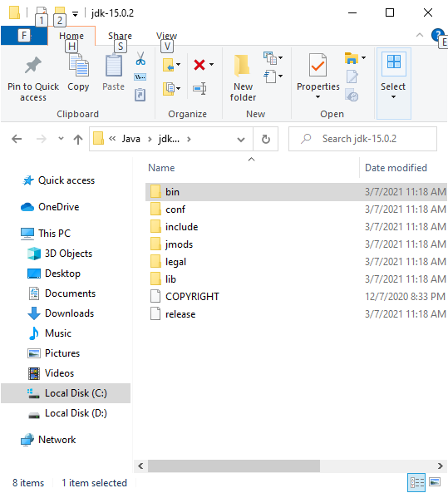Click the Copy path icon
The width and height of the screenshot is (448, 493).
140,76
